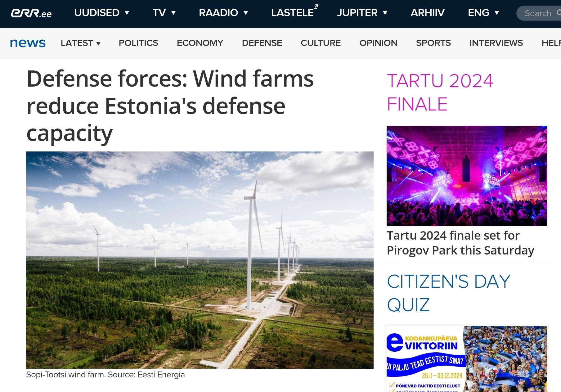Viewport: 561px width, 392px height.
Task: Switch to the ECONOMY section
Action: pos(200,43)
